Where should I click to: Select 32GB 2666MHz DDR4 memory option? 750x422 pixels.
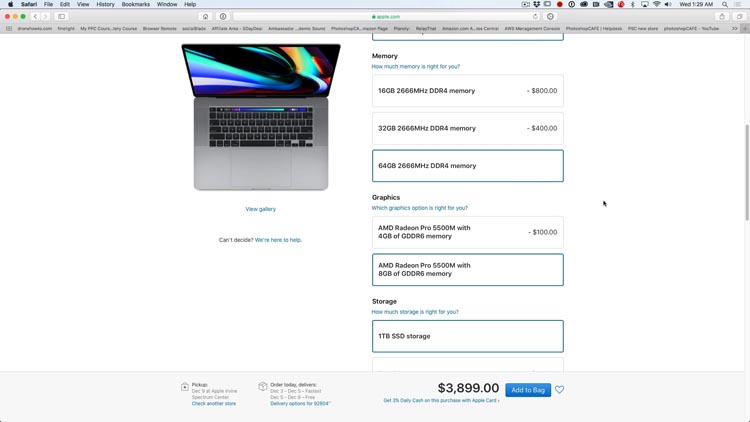(468, 128)
